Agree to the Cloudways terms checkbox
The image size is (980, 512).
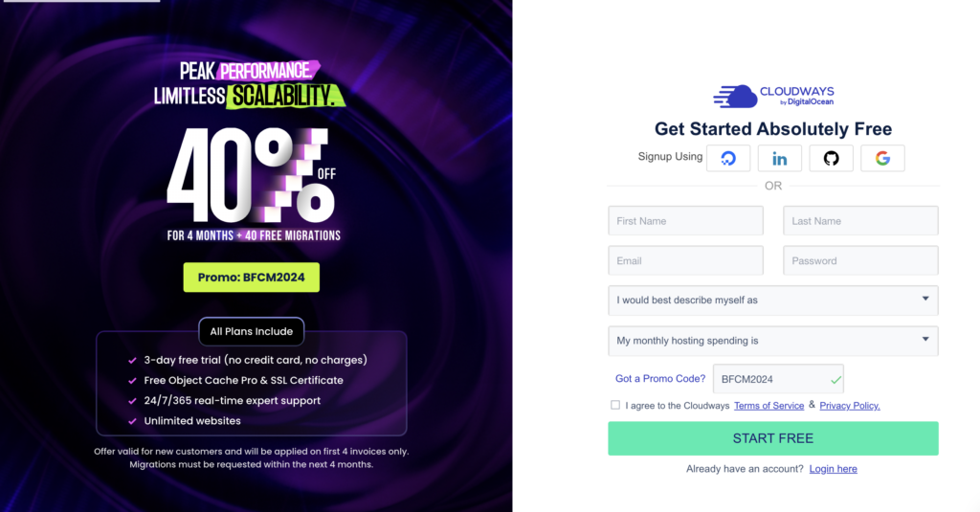(615, 405)
